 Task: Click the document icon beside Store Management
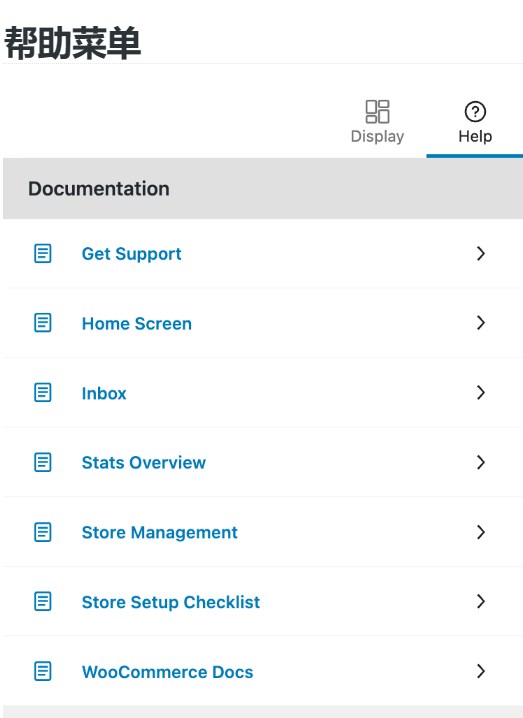pos(43,532)
